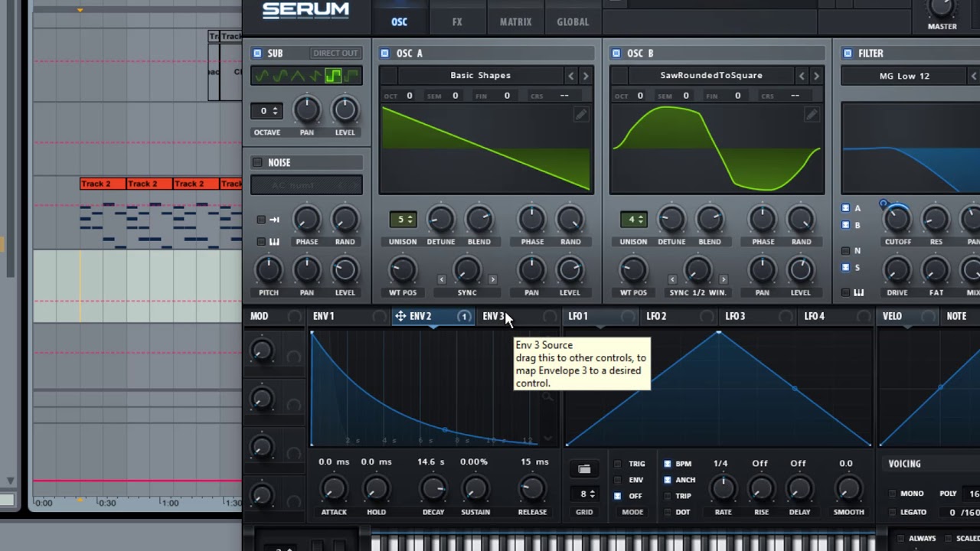Open the noise sample selector dropdown
The width and height of the screenshot is (980, 551).
(306, 185)
